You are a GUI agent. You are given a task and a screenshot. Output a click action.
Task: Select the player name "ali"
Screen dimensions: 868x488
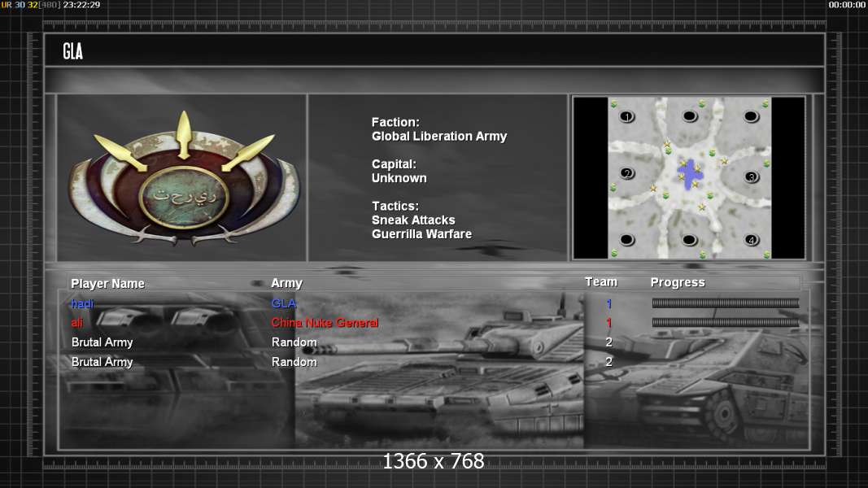click(77, 323)
